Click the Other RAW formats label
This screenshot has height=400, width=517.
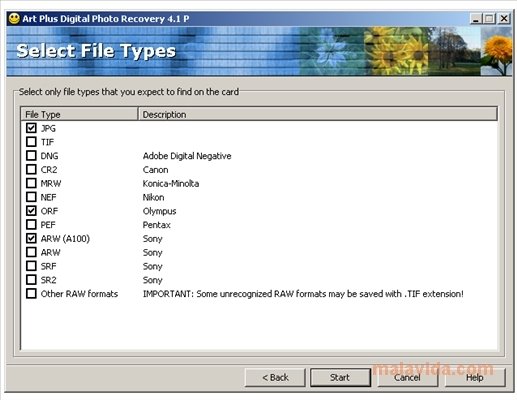coord(79,294)
